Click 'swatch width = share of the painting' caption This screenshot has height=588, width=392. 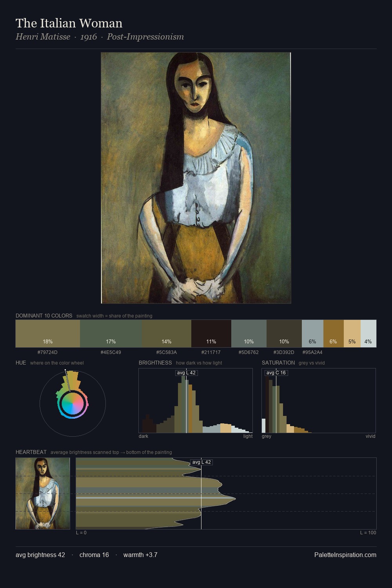tap(114, 316)
